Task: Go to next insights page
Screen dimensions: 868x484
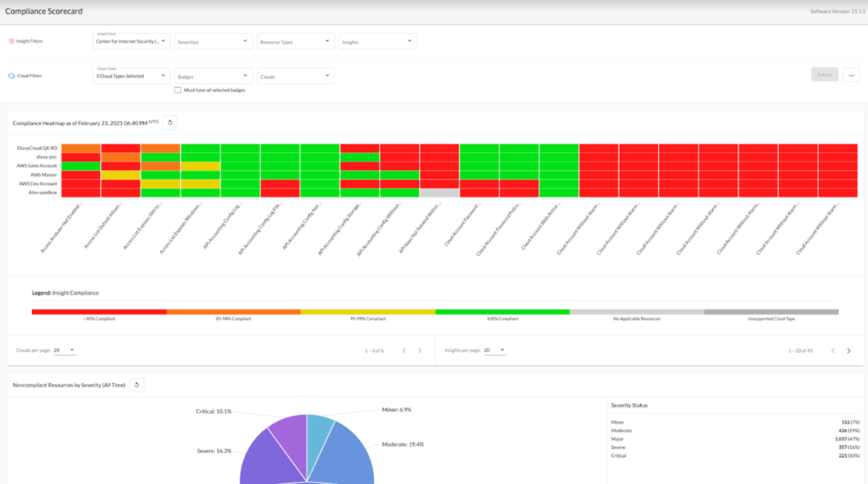Action: [x=848, y=351]
